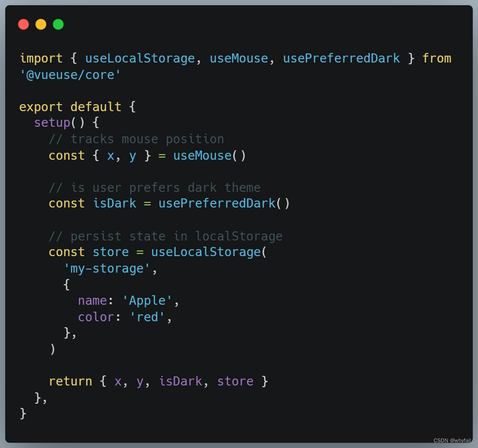Image resolution: width=478 pixels, height=448 pixels.
Task: Click the 'my-storage' string
Action: 107,269
